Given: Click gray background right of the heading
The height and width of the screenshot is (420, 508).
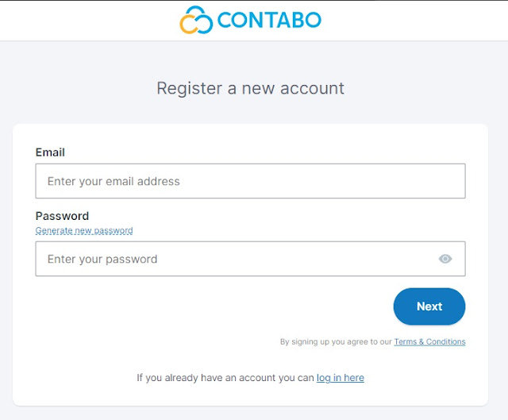Looking at the screenshot, I should tap(429, 88).
